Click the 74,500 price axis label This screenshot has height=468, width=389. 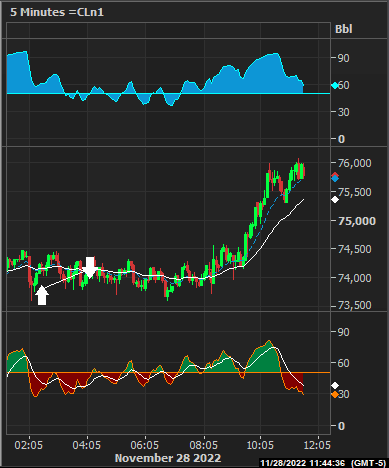point(354,249)
